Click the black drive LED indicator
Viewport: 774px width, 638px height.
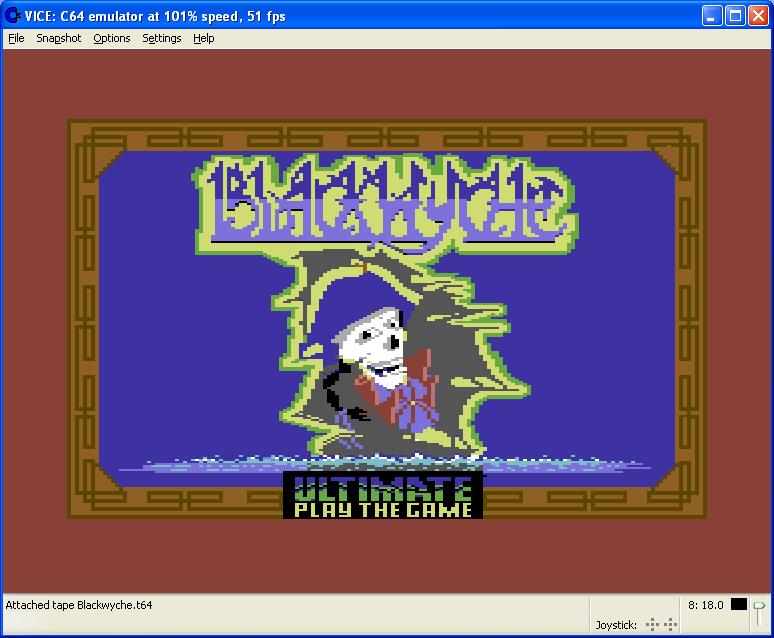[x=738, y=604]
